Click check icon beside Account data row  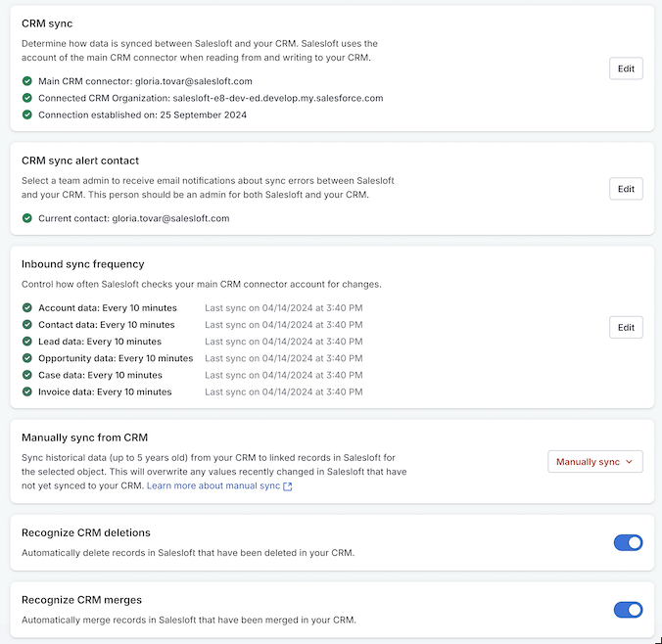(x=27, y=308)
